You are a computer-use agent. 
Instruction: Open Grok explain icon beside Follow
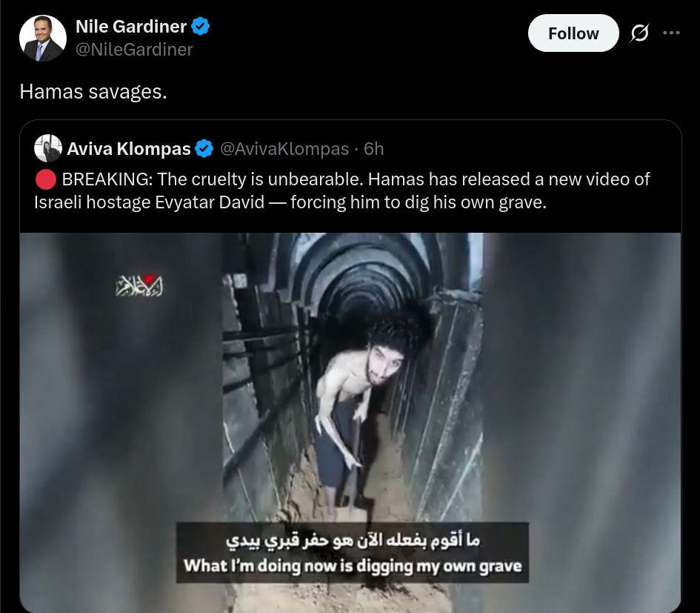click(x=640, y=33)
